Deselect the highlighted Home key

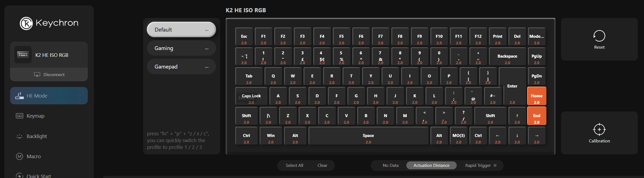tap(537, 96)
